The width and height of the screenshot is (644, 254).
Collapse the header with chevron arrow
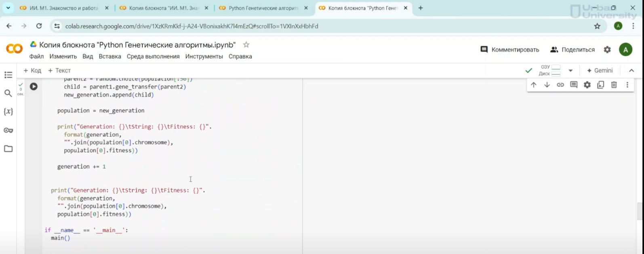[x=631, y=70]
